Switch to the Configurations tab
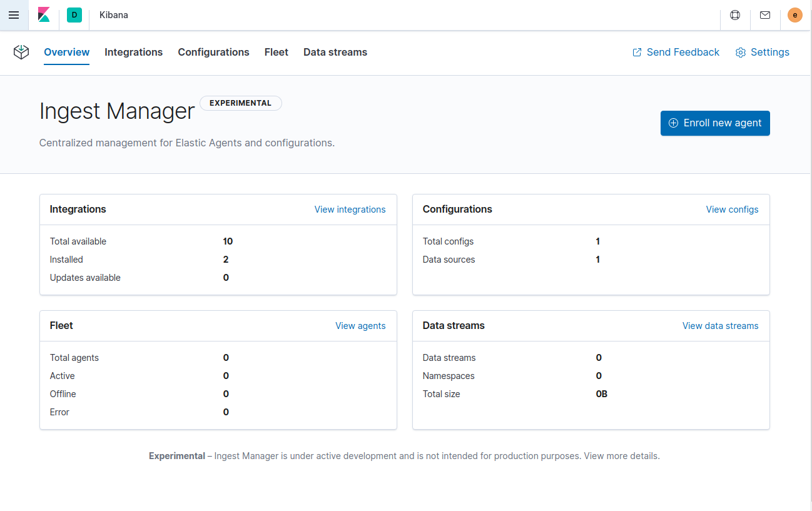This screenshot has width=812, height=511. (x=213, y=52)
